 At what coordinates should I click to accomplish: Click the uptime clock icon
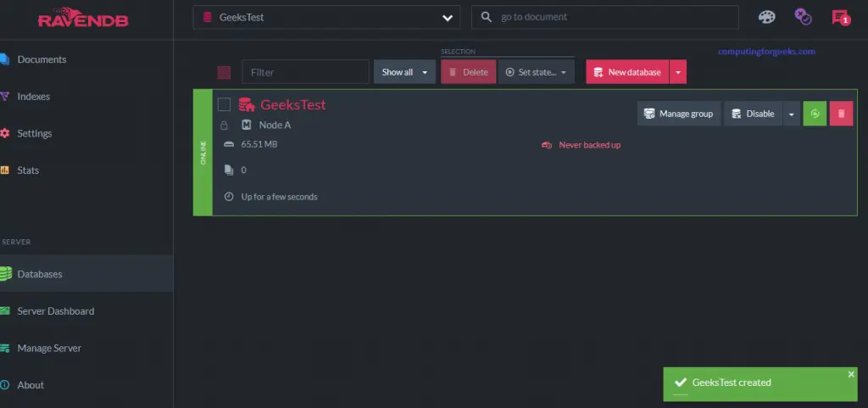[x=229, y=197]
